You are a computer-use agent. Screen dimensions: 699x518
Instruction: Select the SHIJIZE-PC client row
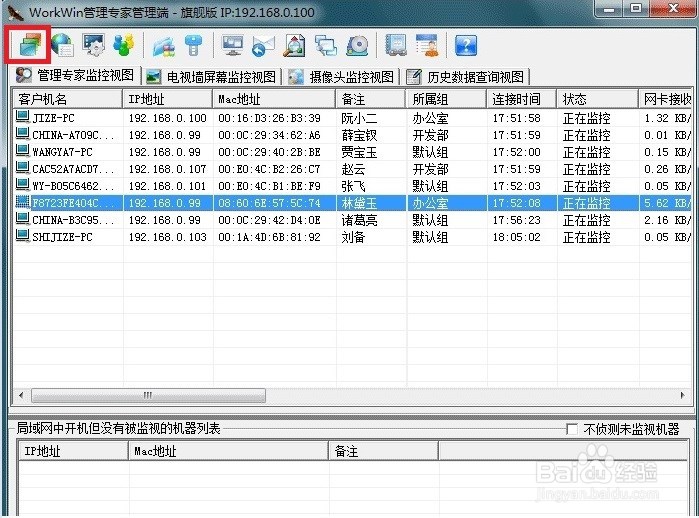[x=352, y=237]
